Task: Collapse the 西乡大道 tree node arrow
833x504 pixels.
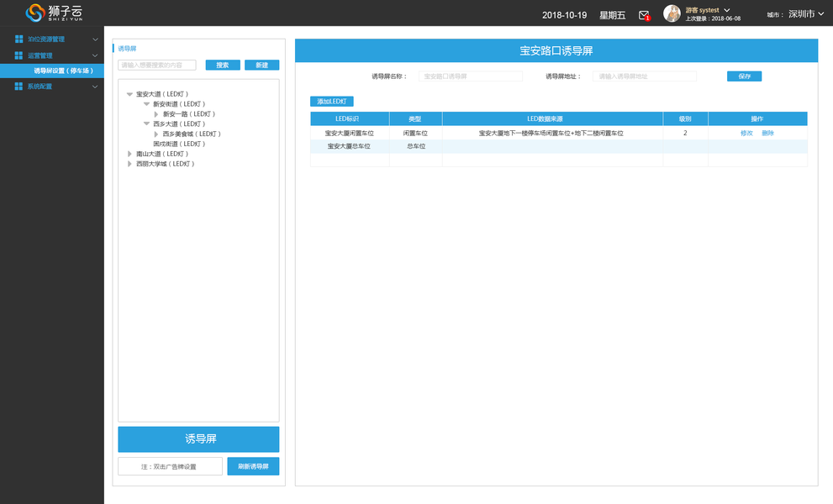Action: pyautogui.click(x=146, y=123)
